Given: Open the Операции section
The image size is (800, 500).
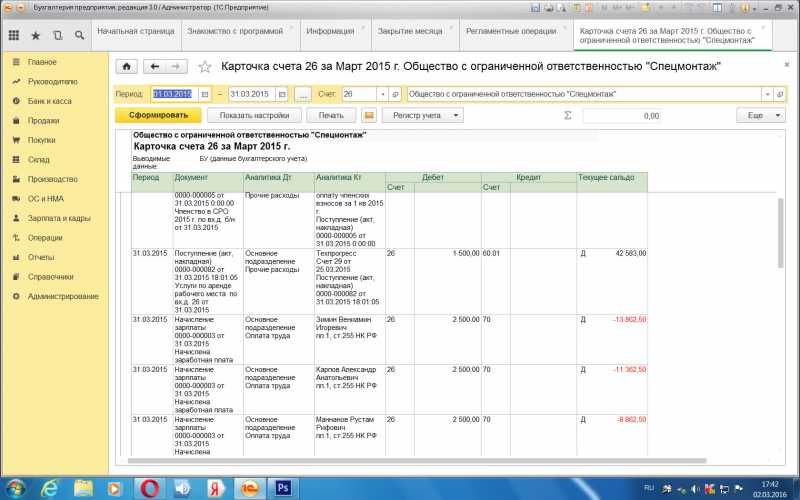Looking at the screenshot, I should point(45,238).
